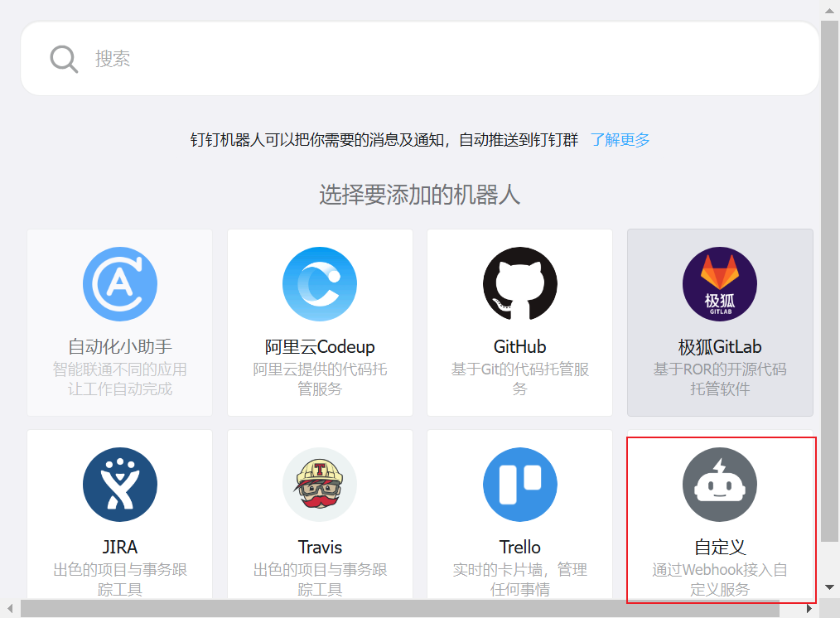This screenshot has height=618, width=840.
Task: Click the Trello title text
Action: pos(519,547)
